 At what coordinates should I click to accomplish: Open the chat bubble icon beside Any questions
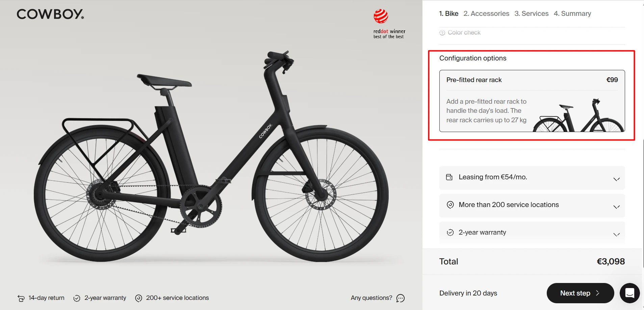401,298
